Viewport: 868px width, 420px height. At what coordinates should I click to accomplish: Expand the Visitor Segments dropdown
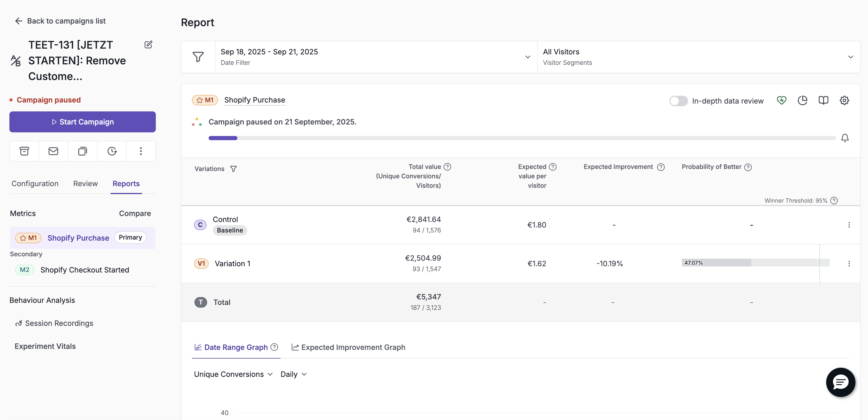tap(699, 57)
